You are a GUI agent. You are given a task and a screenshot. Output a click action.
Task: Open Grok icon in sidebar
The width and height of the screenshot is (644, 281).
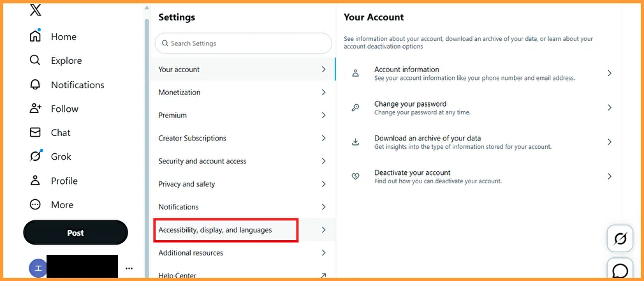(36, 156)
